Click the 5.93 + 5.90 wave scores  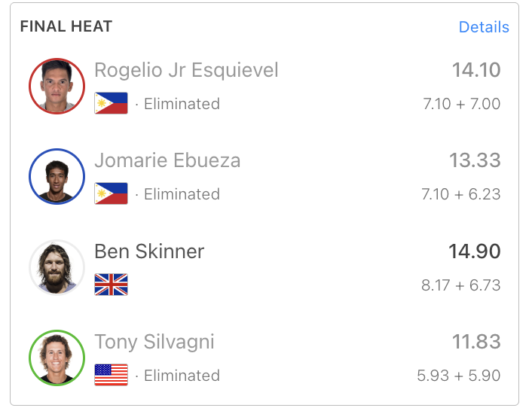coord(459,376)
